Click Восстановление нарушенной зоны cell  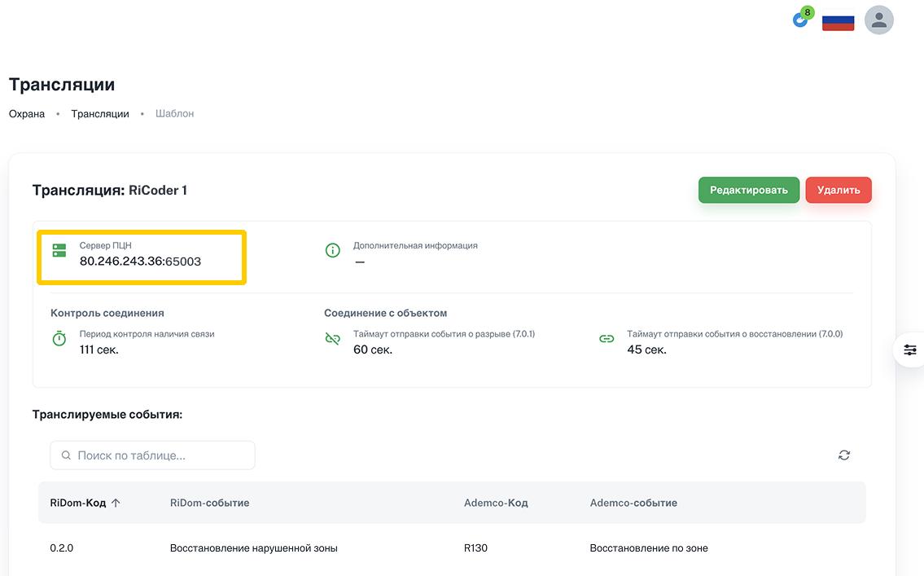click(253, 548)
